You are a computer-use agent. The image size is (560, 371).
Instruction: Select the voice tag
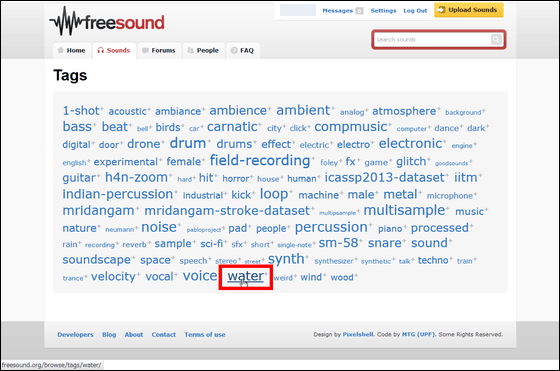pyautogui.click(x=200, y=276)
